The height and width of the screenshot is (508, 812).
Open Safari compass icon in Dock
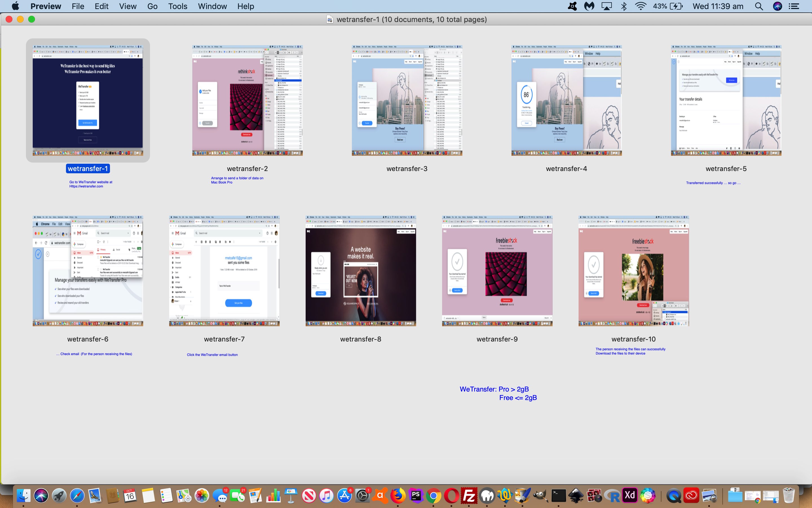tap(77, 496)
